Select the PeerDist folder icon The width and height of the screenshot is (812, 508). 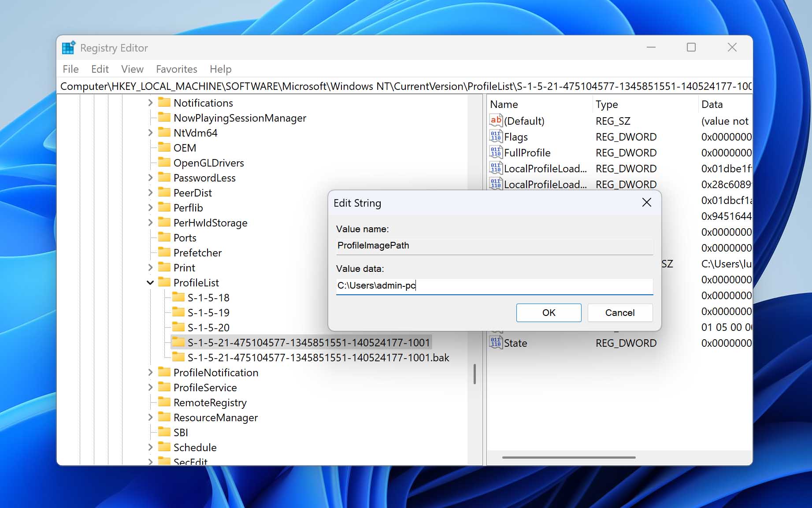click(164, 192)
